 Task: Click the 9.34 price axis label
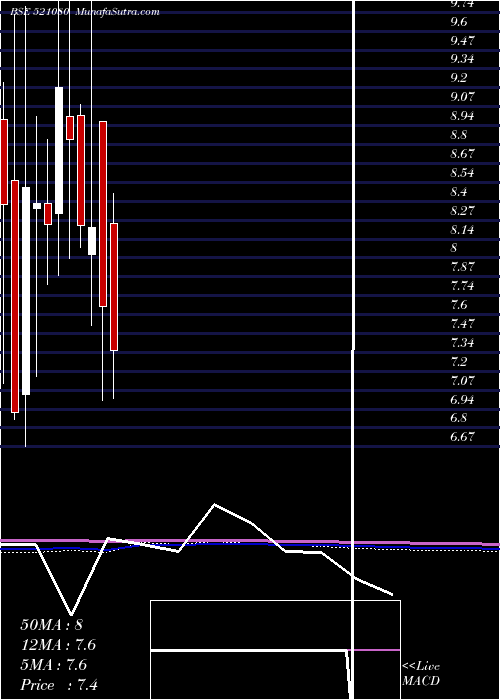[x=462, y=59]
